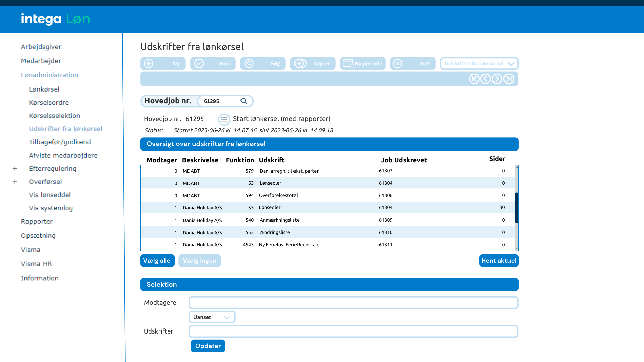Go to first record arrow icon

474,79
